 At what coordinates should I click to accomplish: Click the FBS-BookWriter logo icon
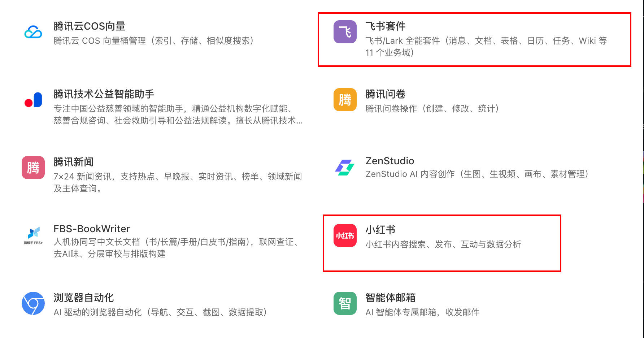click(x=33, y=235)
